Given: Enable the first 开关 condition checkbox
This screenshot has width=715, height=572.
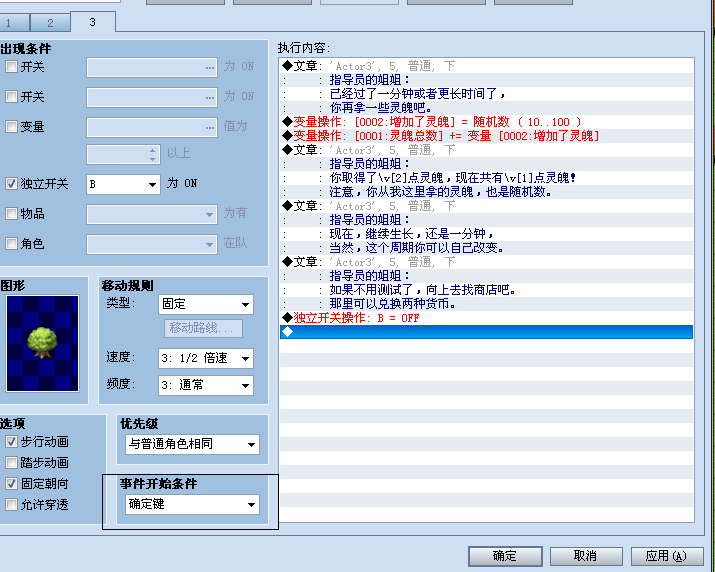Looking at the screenshot, I should pyautogui.click(x=11, y=67).
